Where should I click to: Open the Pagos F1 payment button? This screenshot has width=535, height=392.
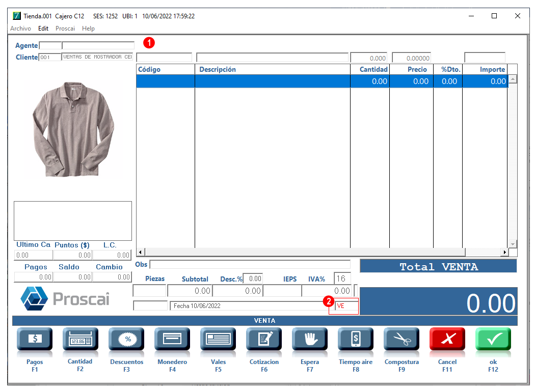coord(35,339)
